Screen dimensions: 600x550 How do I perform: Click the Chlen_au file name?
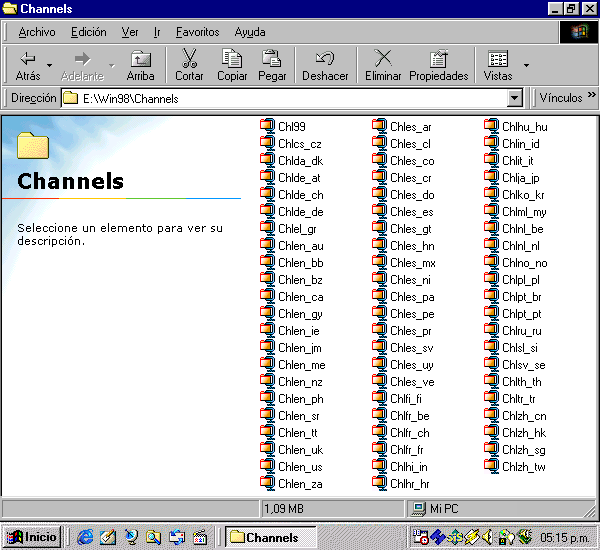[x=301, y=246]
